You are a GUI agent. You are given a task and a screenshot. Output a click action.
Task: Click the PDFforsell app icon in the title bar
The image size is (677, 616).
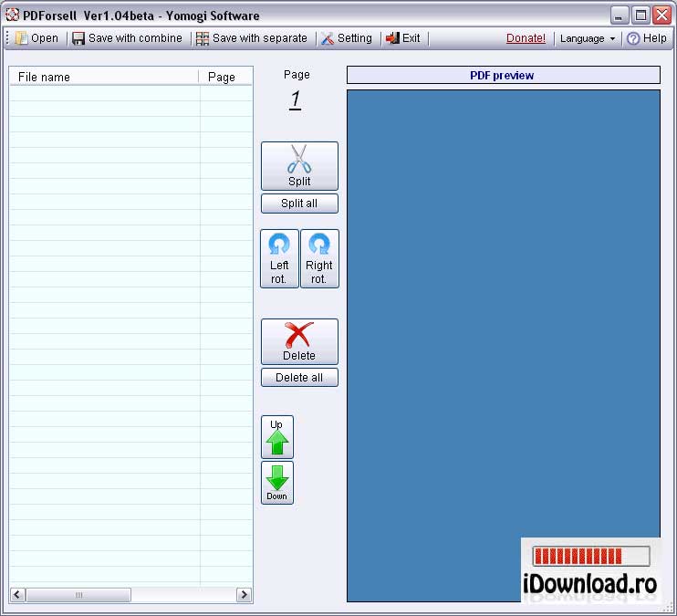(x=12, y=16)
